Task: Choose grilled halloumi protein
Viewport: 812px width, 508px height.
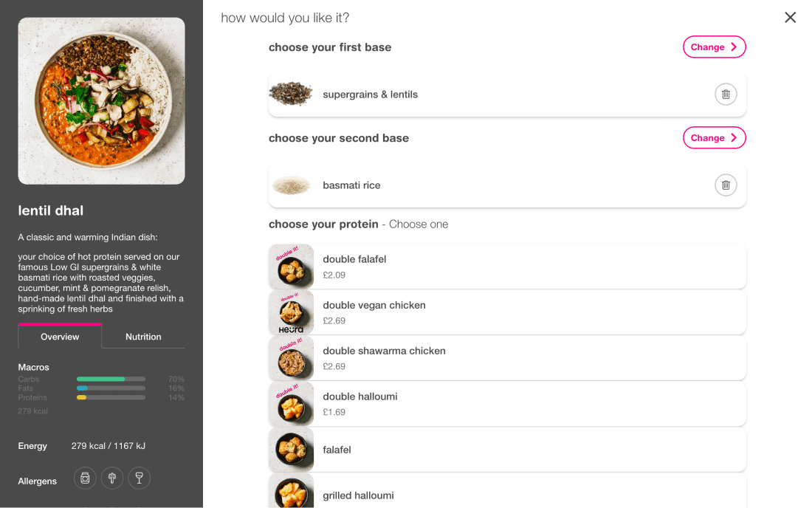Action: (x=517, y=495)
